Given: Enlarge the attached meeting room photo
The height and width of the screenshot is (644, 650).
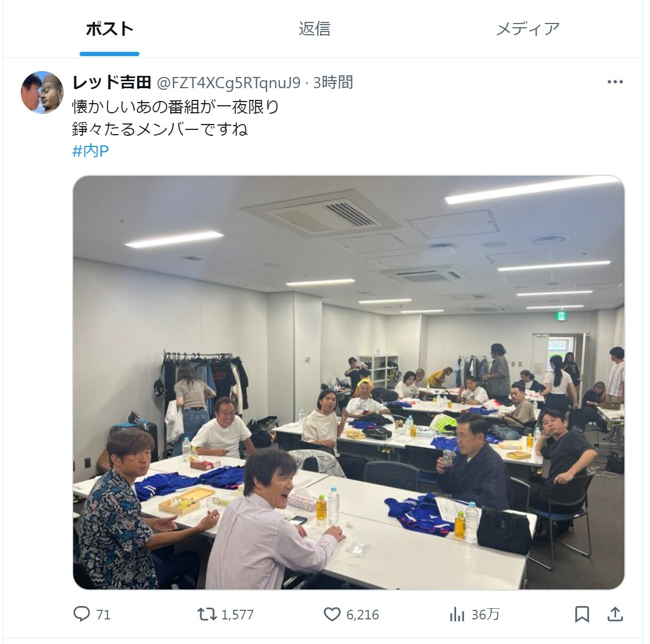Looking at the screenshot, I should point(349,383).
